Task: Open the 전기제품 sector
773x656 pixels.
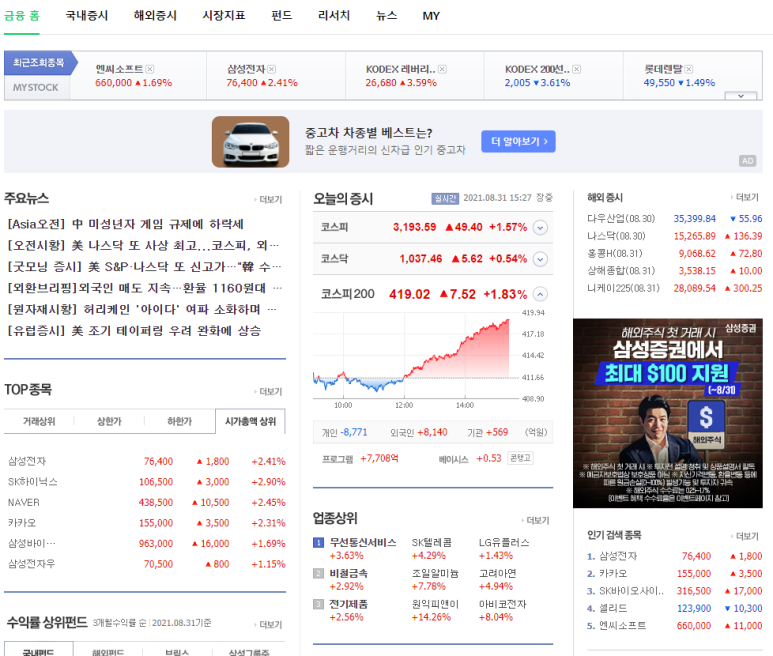Action: [x=349, y=604]
